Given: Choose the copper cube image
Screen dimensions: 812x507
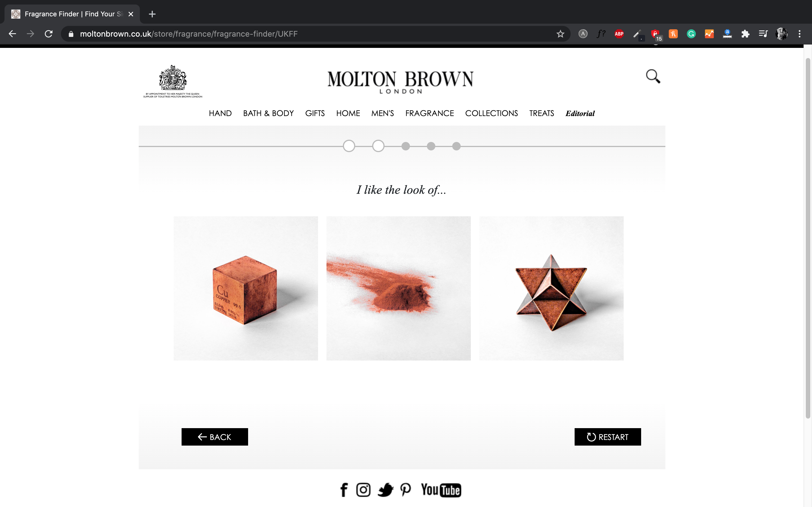Looking at the screenshot, I should click(246, 288).
